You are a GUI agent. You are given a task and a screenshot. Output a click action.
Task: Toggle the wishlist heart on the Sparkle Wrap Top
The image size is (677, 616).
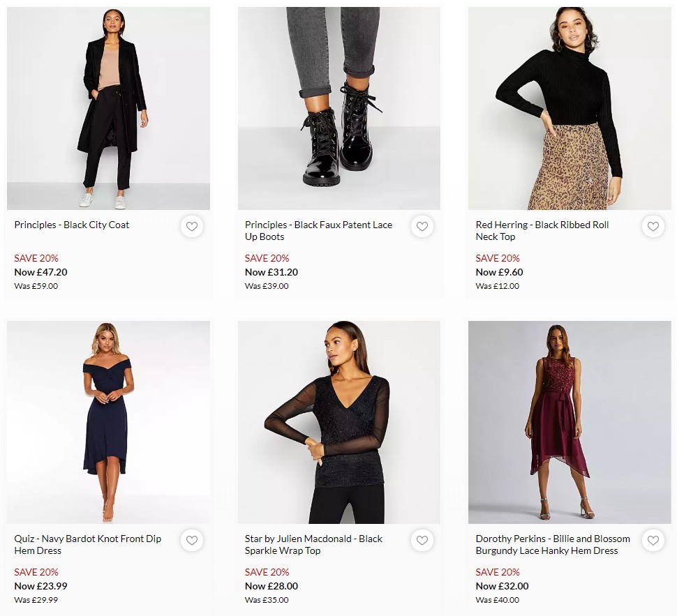pos(422,541)
